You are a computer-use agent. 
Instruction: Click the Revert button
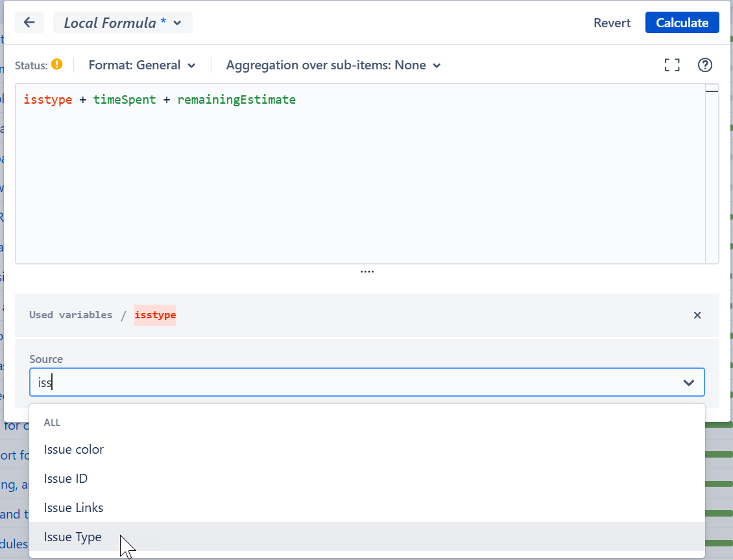click(x=612, y=23)
